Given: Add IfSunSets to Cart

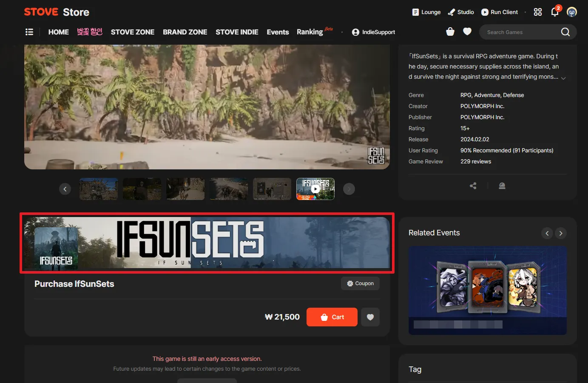Looking at the screenshot, I should (x=332, y=317).
